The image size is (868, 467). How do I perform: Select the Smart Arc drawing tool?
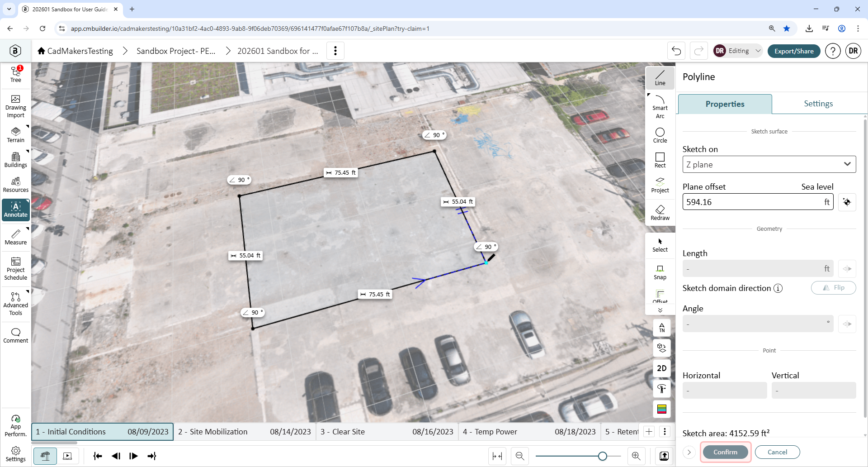(x=660, y=107)
